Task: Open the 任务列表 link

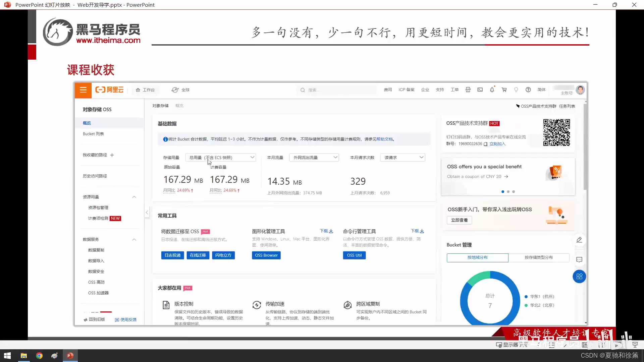Action: tap(567, 106)
